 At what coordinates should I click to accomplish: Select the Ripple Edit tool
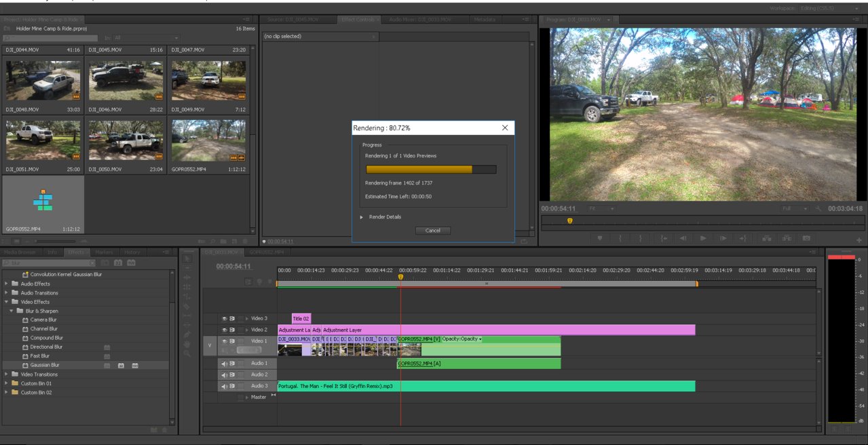(187, 277)
